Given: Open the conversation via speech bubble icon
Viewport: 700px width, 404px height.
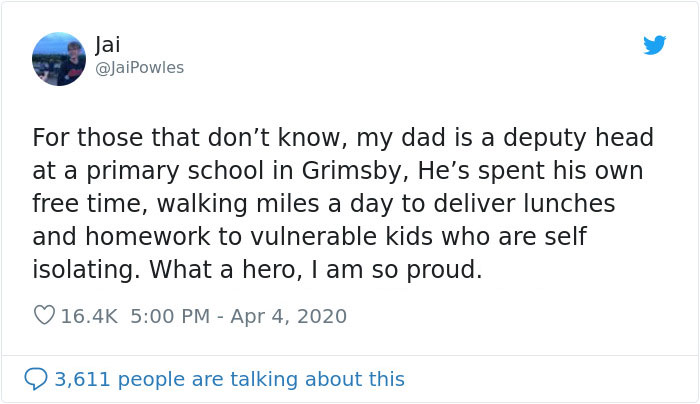Looking at the screenshot, I should 35,379.
